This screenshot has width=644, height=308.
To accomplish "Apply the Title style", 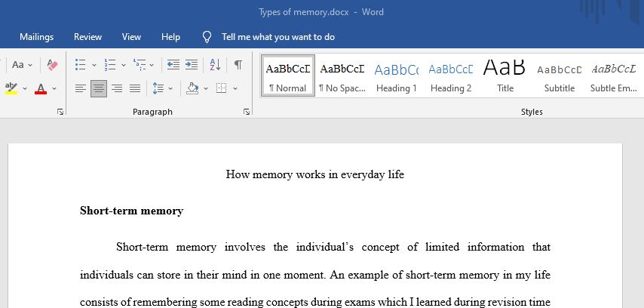I will 504,75.
